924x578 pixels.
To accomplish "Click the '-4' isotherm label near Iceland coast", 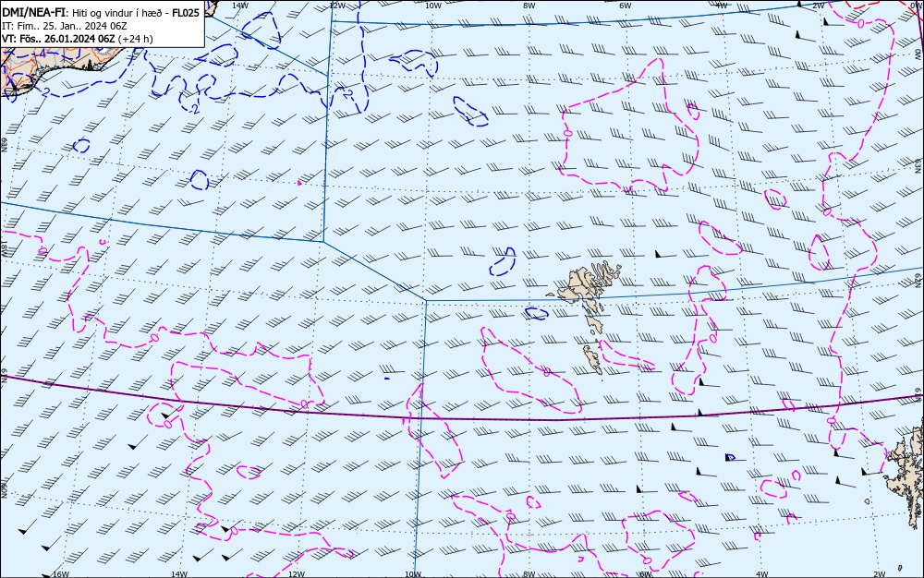I will tap(43, 53).
